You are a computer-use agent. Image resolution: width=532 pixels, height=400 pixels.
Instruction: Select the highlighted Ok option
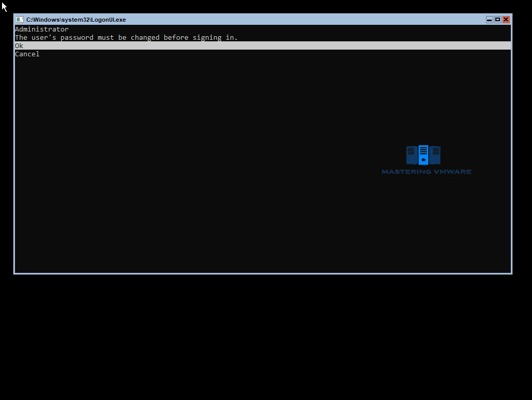click(x=262, y=45)
